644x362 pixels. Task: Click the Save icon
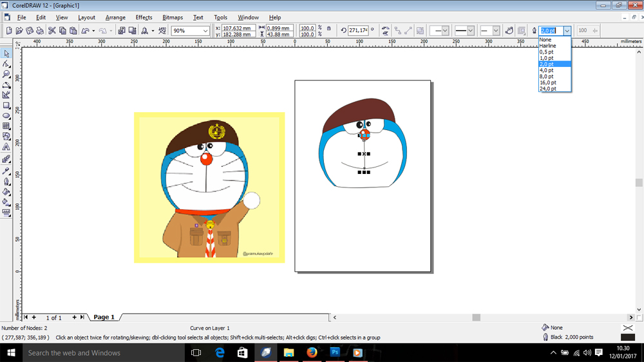(x=30, y=30)
